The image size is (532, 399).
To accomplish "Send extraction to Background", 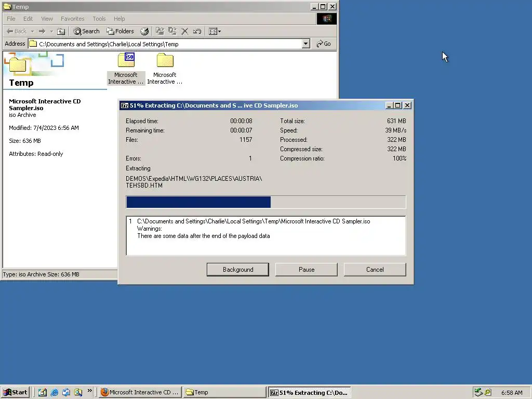I will click(238, 270).
